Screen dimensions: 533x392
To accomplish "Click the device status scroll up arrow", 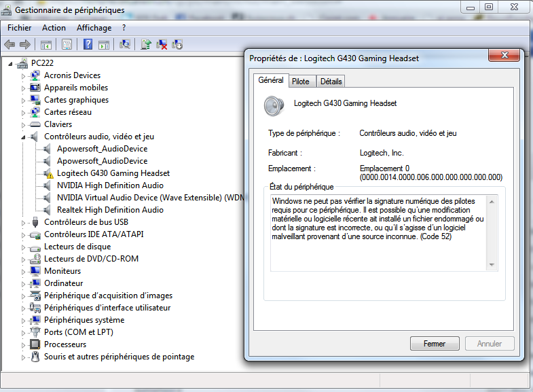I will 492,202.
